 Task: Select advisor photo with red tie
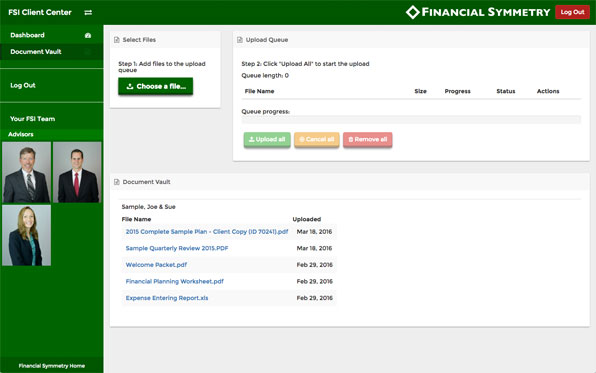[77, 172]
